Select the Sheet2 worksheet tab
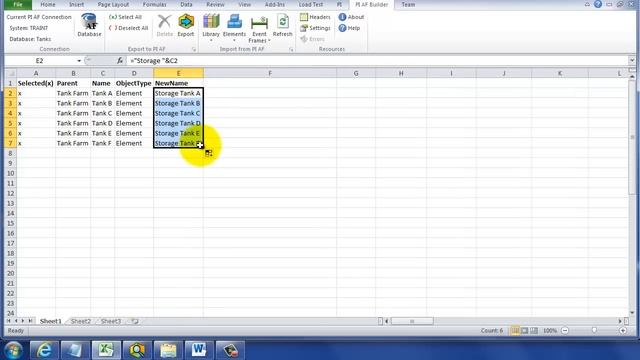 [x=81, y=321]
